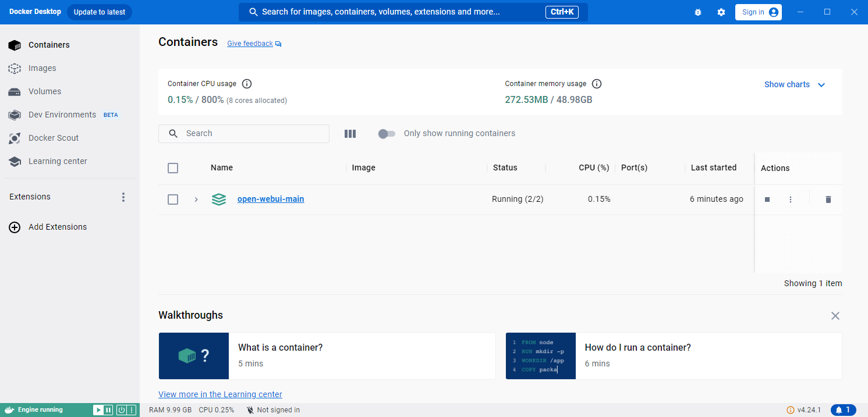The image size is (868, 417).
Task: Click the Running (2/2) status text
Action: coord(518,199)
